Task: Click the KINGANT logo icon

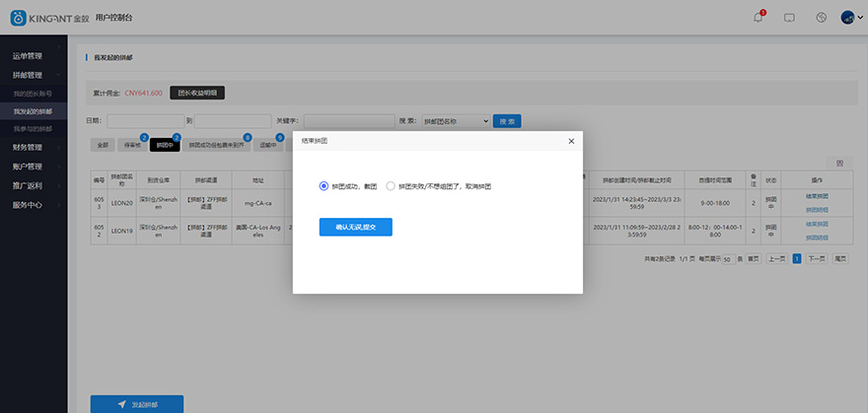Action: pos(17,17)
